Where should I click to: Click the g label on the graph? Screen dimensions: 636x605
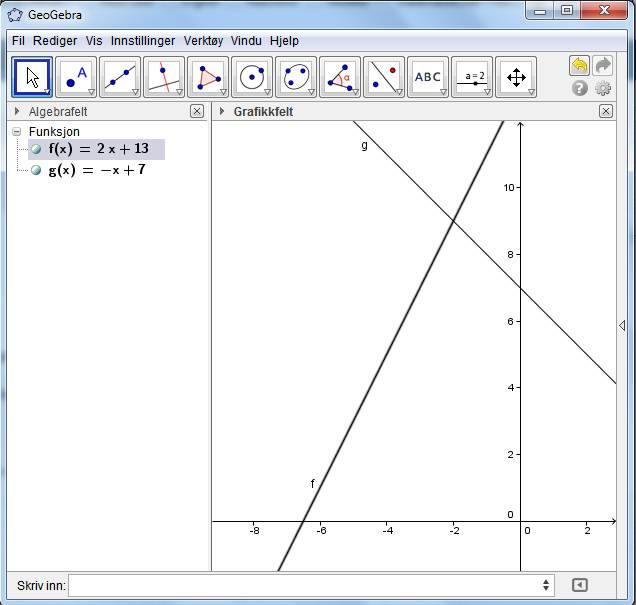pos(364,145)
